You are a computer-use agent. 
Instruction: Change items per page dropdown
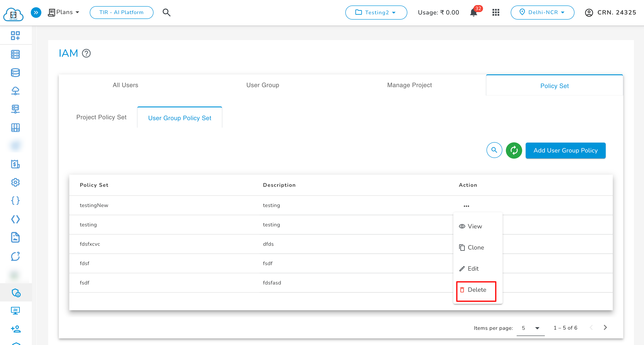click(x=531, y=328)
